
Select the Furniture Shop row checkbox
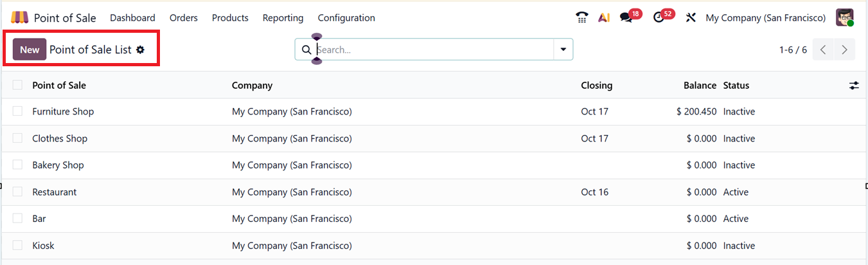click(x=17, y=111)
